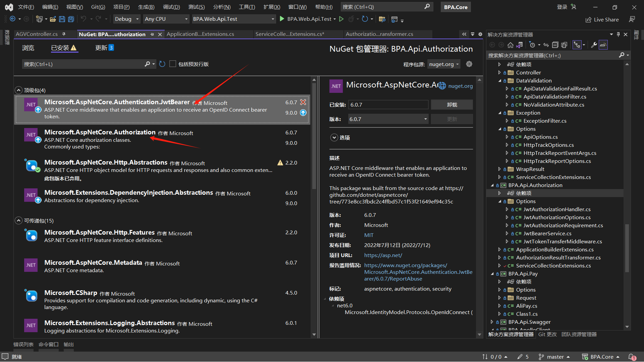Toggle the Preview Selected Items button

coord(603,45)
